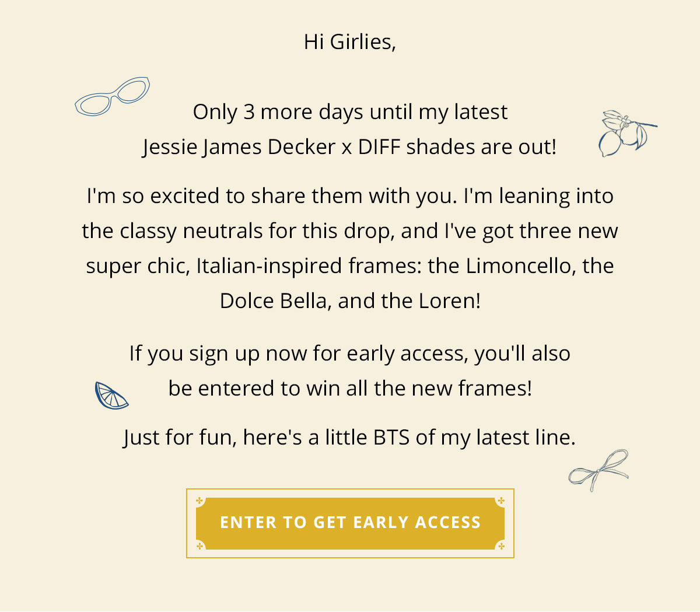The image size is (700, 612).
Task: Click the 'Just for fun' sentence
Action: pos(350,438)
